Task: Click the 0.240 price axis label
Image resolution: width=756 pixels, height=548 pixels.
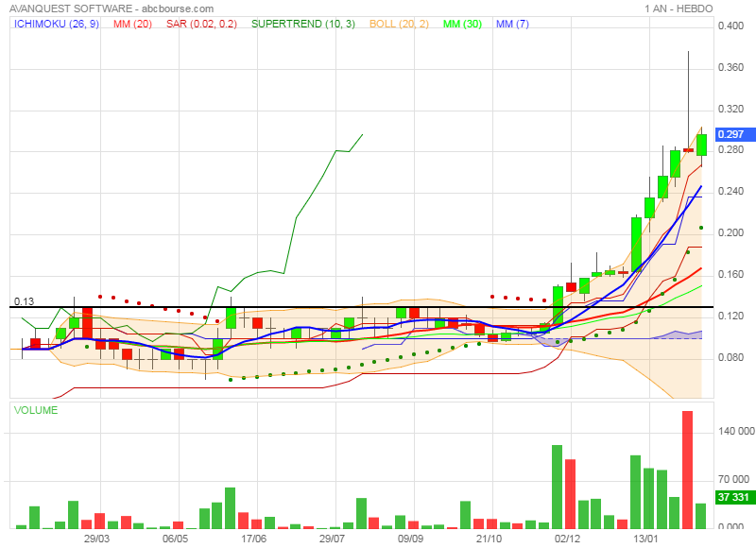Action: point(730,191)
